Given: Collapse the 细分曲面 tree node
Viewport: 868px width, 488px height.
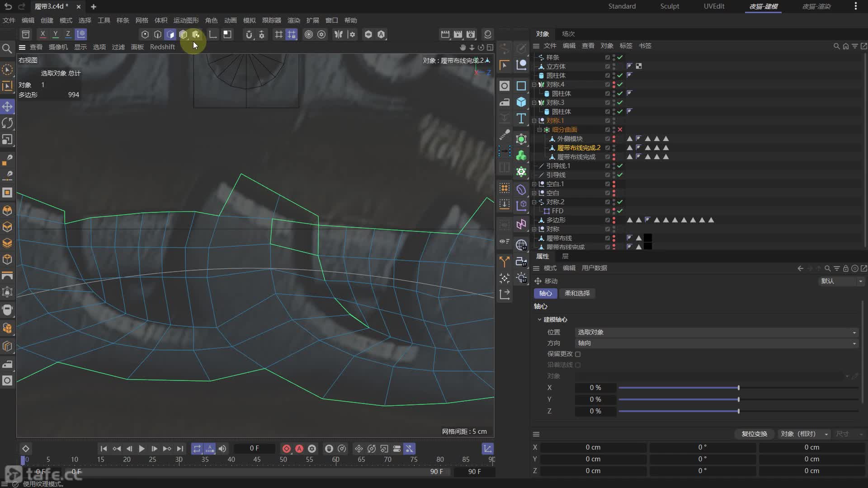Looking at the screenshot, I should point(539,130).
